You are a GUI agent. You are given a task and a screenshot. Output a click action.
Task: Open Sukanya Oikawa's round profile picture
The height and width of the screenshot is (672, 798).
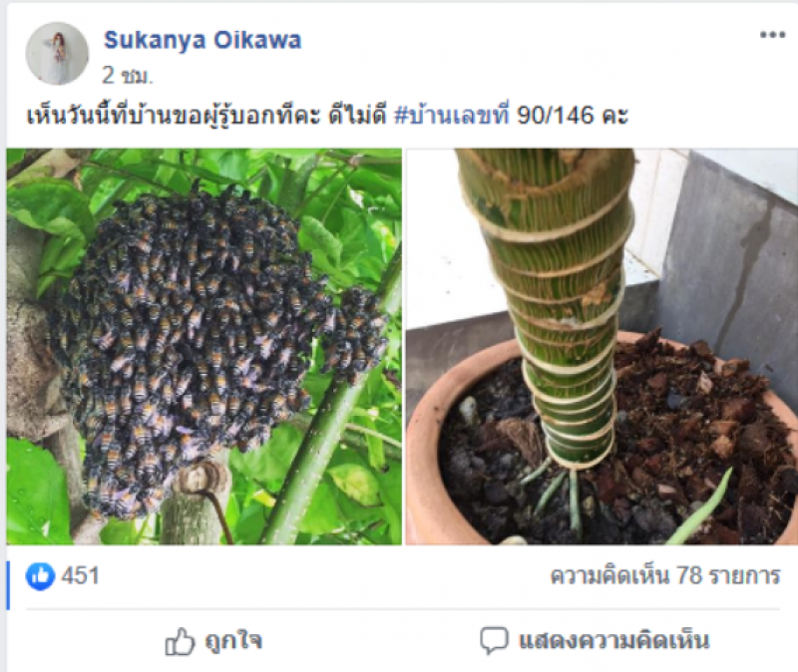coord(57,54)
